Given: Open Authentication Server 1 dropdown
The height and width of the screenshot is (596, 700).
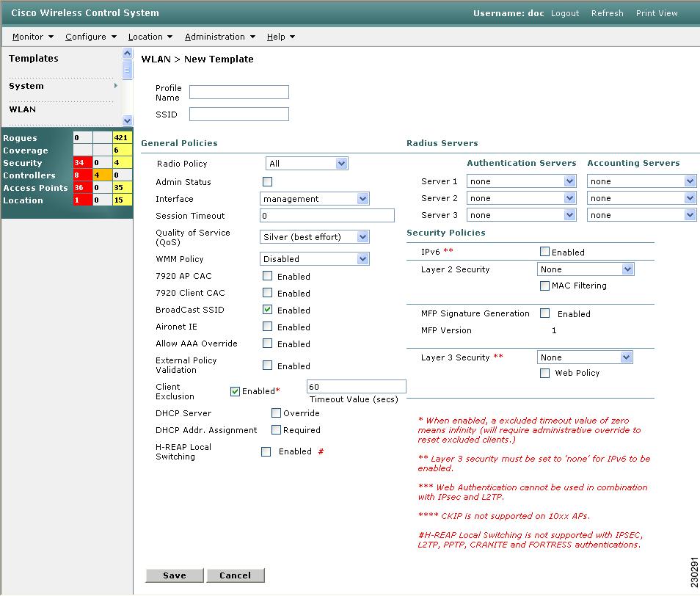Looking at the screenshot, I should coord(521,181).
